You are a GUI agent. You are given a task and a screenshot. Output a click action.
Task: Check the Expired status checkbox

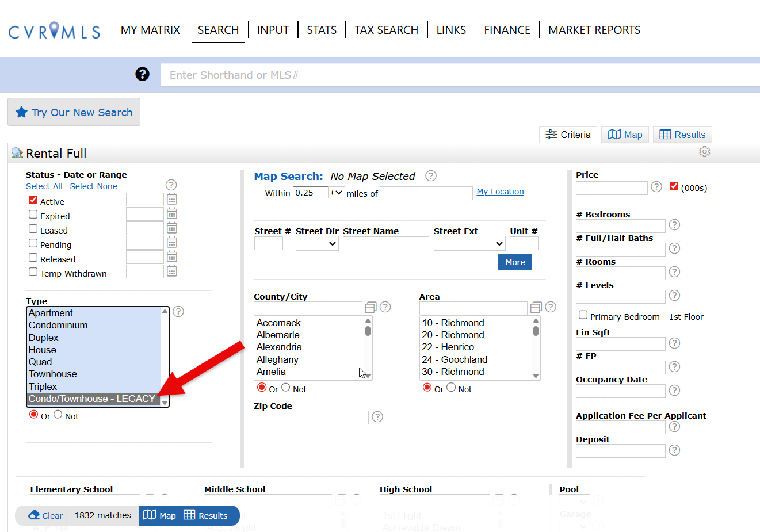pyautogui.click(x=33, y=215)
